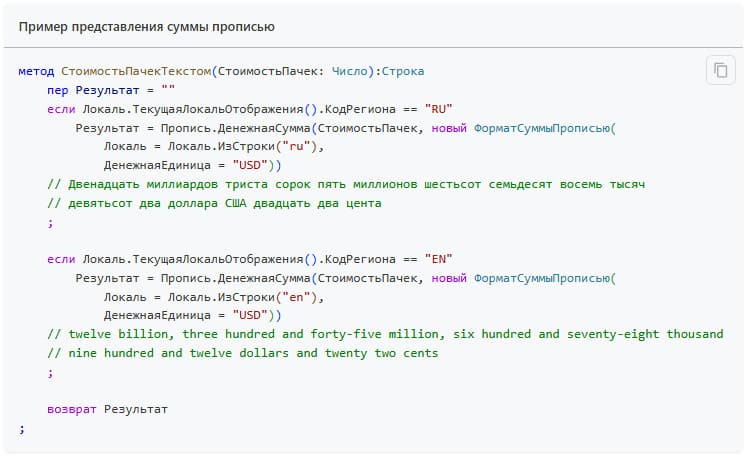This screenshot has width=747, height=457.
Task: Click the "метод" keyword
Action: tap(36, 72)
